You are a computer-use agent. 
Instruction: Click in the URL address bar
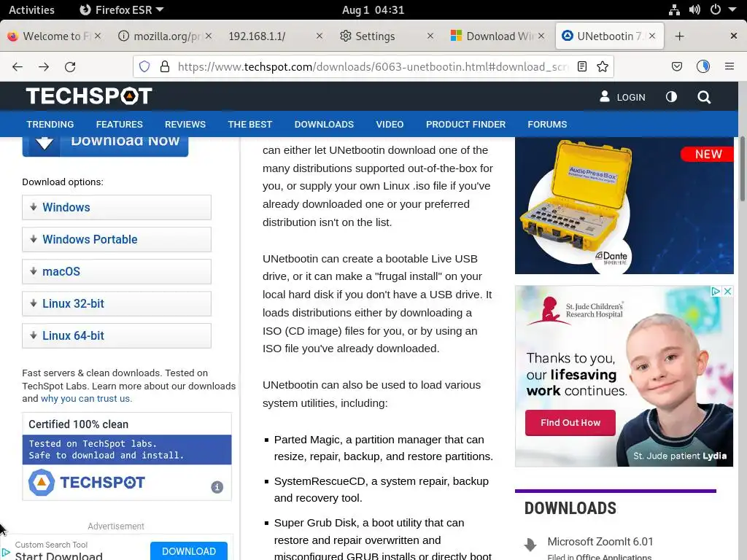(371, 66)
